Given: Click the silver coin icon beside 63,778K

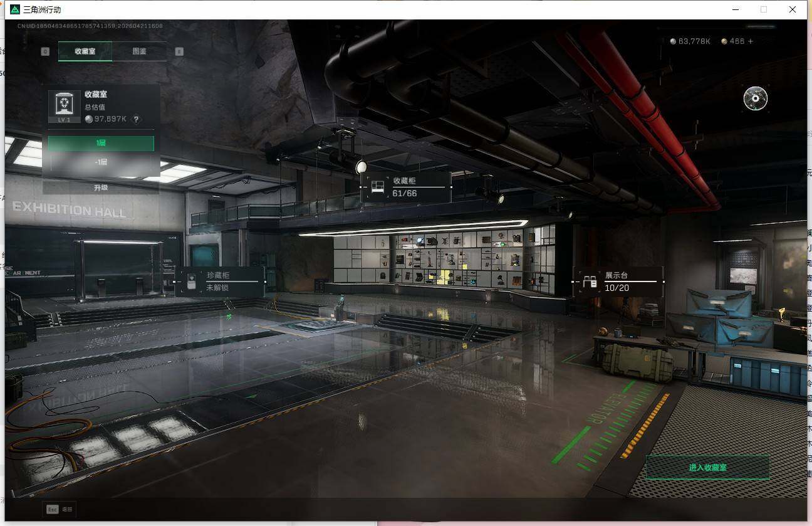Looking at the screenshot, I should coord(673,41).
